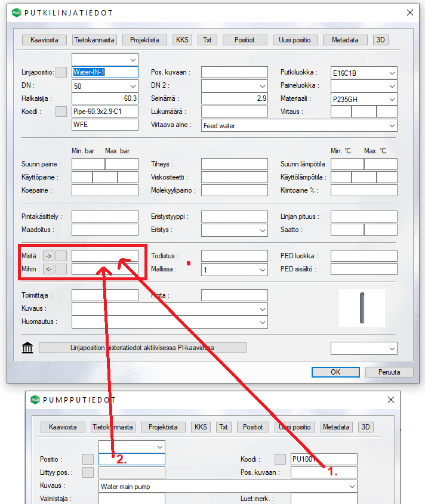The image size is (425, 504).
Task: Open the Paineluokka dropdown
Action: pyautogui.click(x=364, y=86)
